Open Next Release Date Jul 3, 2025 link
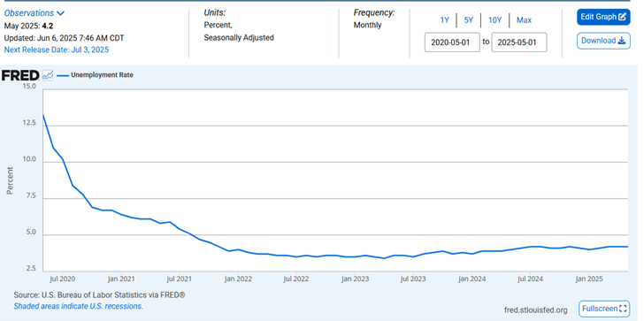The height and width of the screenshot is (321, 644). [x=57, y=50]
